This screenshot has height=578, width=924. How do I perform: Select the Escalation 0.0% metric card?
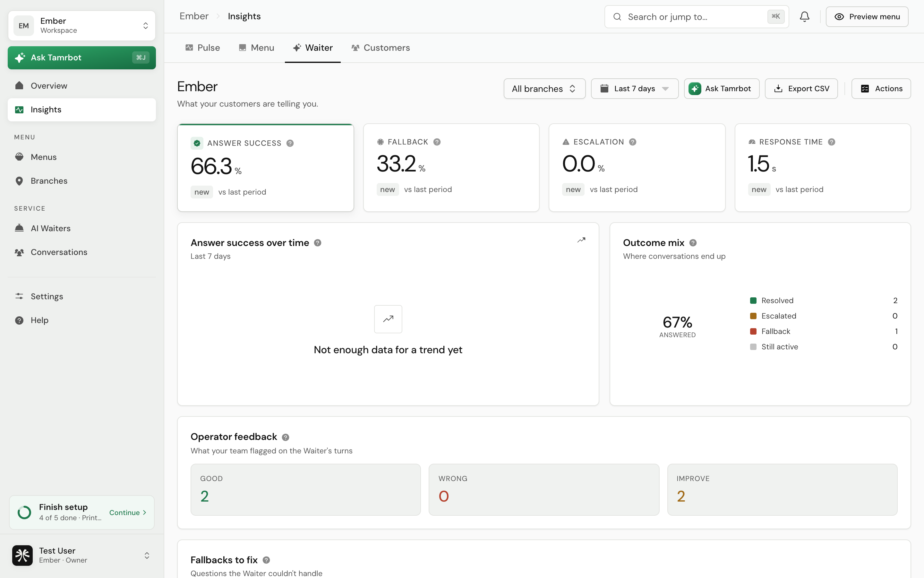[x=637, y=167]
